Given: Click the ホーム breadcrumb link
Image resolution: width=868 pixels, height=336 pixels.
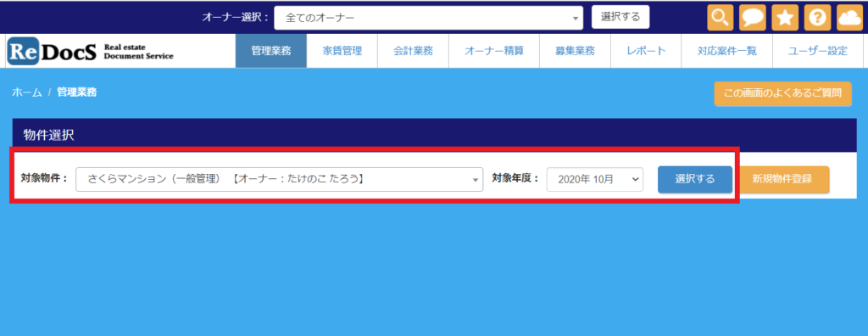Looking at the screenshot, I should [27, 92].
